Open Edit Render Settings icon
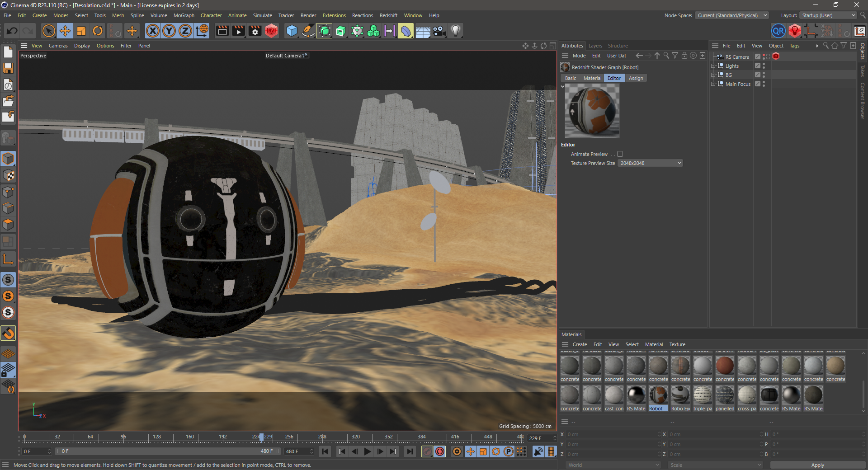Screen dimensions: 868x470 [255, 31]
